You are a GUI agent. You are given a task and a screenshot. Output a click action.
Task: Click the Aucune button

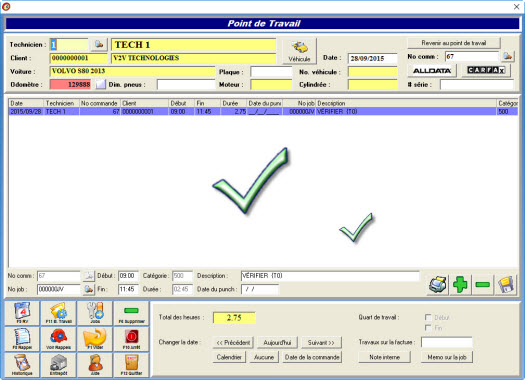click(x=264, y=357)
